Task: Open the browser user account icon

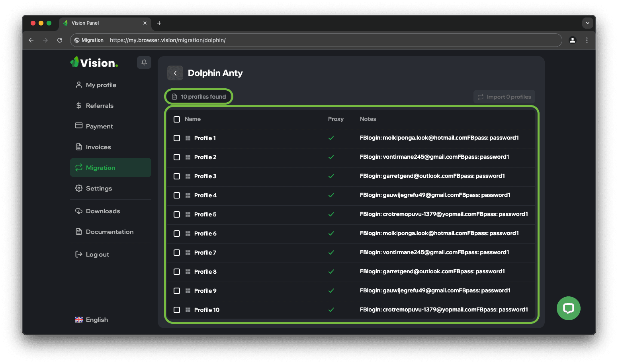Action: (x=572, y=40)
